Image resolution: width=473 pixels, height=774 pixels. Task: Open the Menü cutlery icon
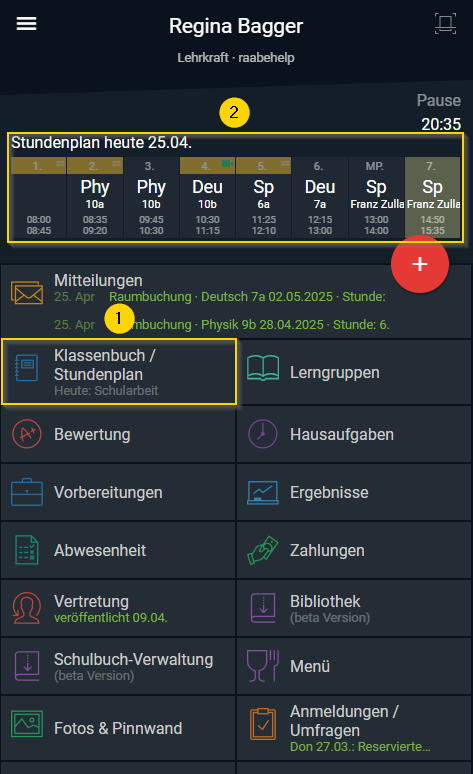(263, 666)
